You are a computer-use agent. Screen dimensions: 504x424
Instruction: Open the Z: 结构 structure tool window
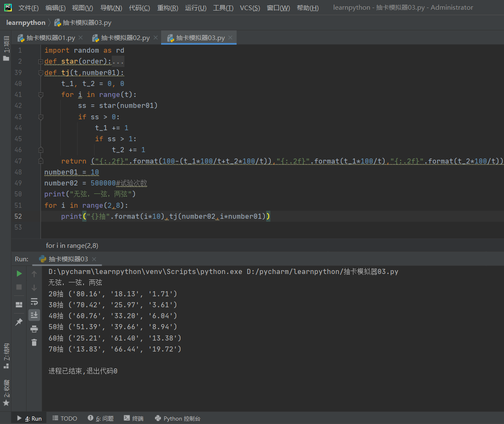[x=6, y=356]
